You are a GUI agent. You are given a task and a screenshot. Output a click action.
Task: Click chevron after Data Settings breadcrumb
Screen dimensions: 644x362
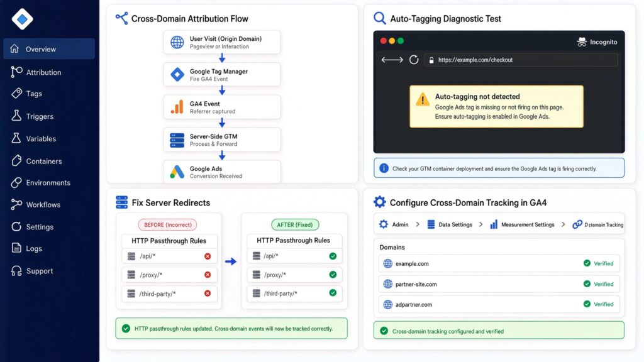click(x=481, y=224)
